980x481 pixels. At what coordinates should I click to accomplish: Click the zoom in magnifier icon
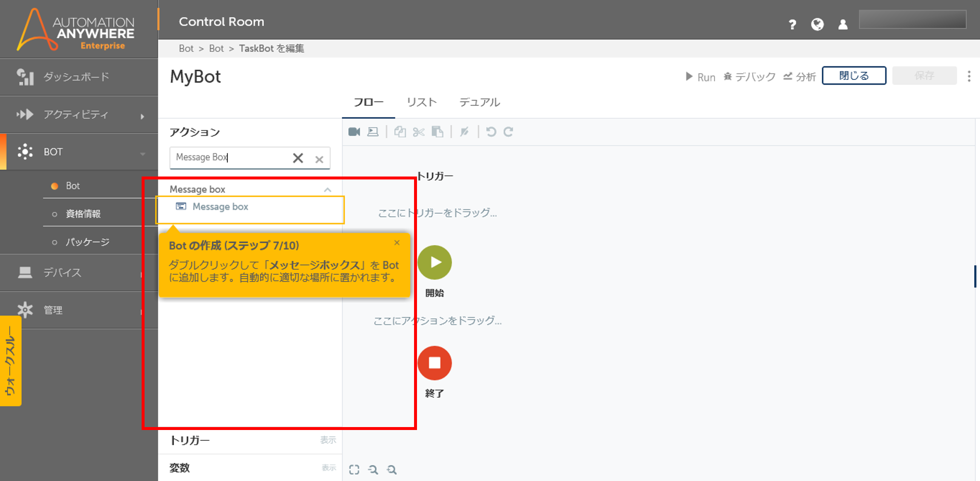tap(392, 470)
